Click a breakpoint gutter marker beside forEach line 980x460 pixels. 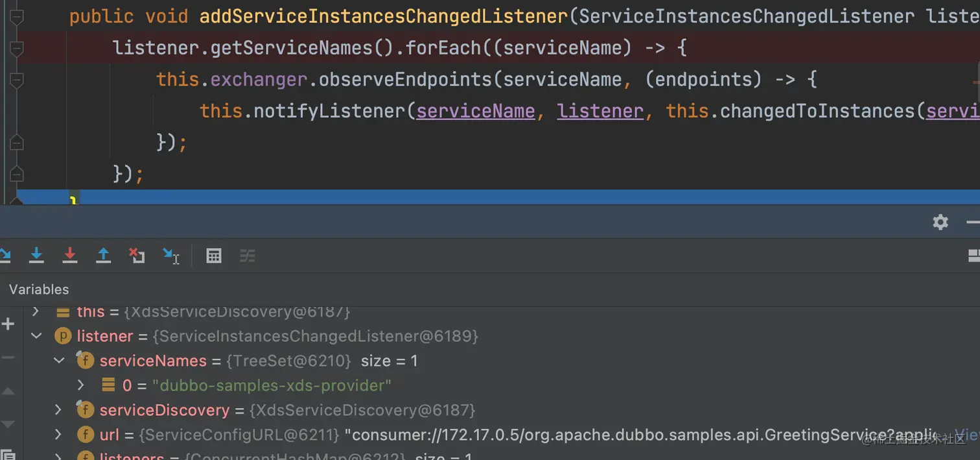point(17,47)
